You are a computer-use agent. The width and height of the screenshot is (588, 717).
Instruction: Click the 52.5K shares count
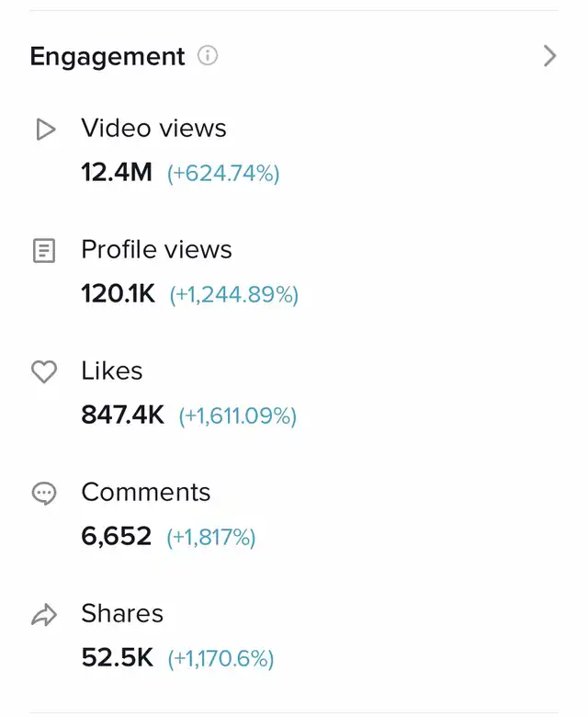(117, 658)
